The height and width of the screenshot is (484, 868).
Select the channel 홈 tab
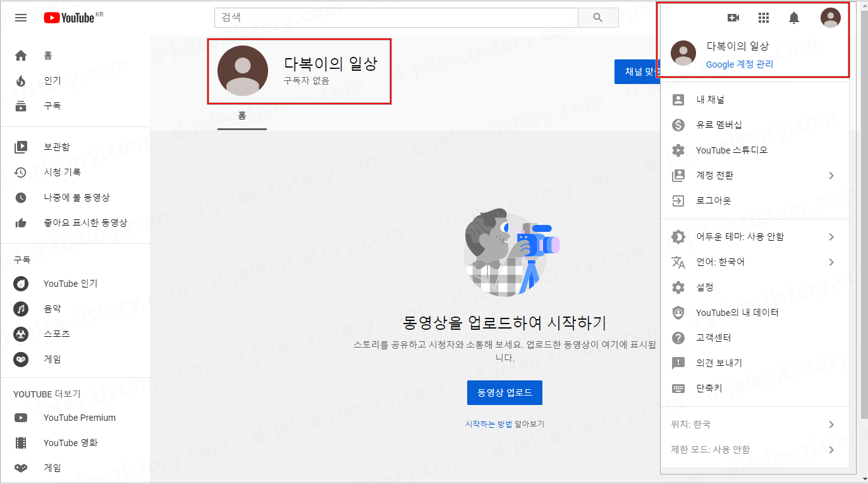click(x=242, y=116)
